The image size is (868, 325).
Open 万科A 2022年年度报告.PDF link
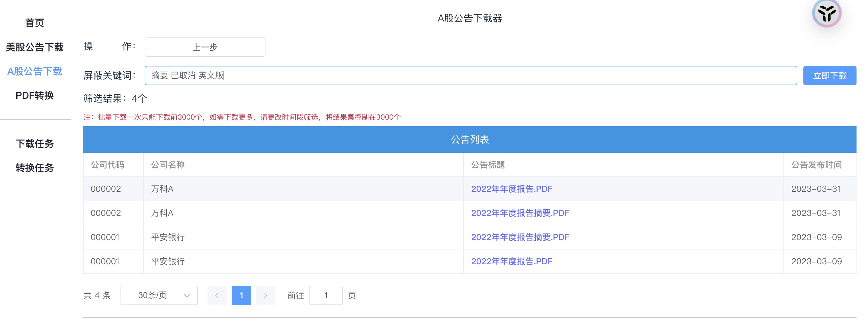pos(512,189)
